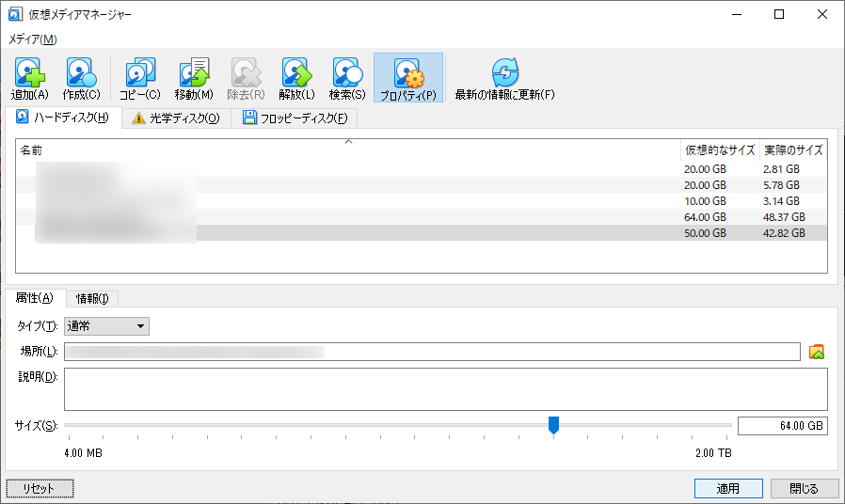The image size is (845, 504).
Task: Click the 48.37 GB actual size cell
Action: [784, 217]
